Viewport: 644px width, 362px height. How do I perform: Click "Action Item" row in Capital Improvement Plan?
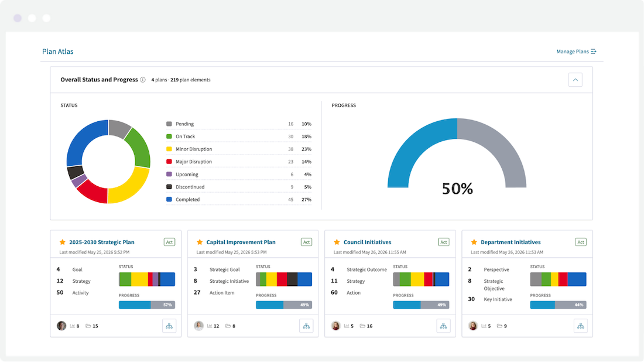point(214,292)
